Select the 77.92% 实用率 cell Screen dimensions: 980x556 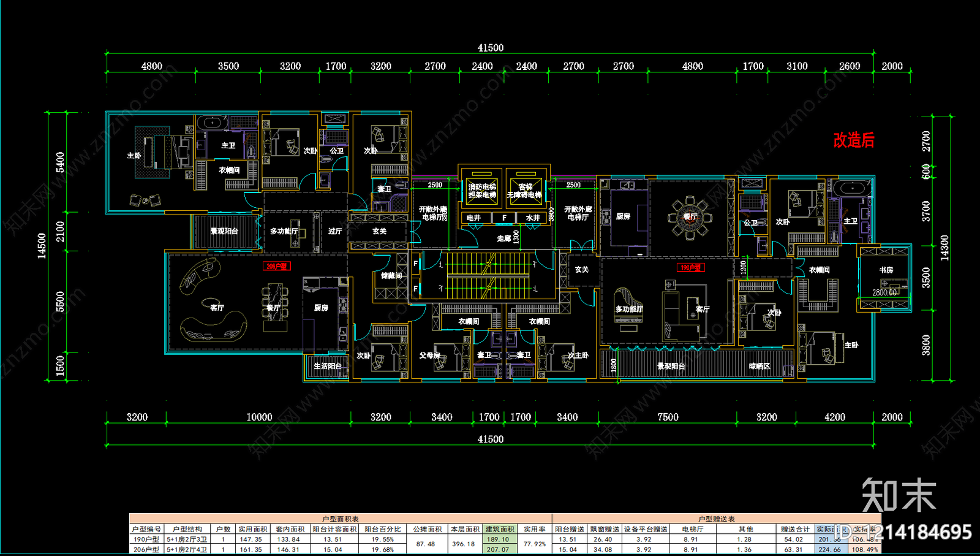pos(534,544)
